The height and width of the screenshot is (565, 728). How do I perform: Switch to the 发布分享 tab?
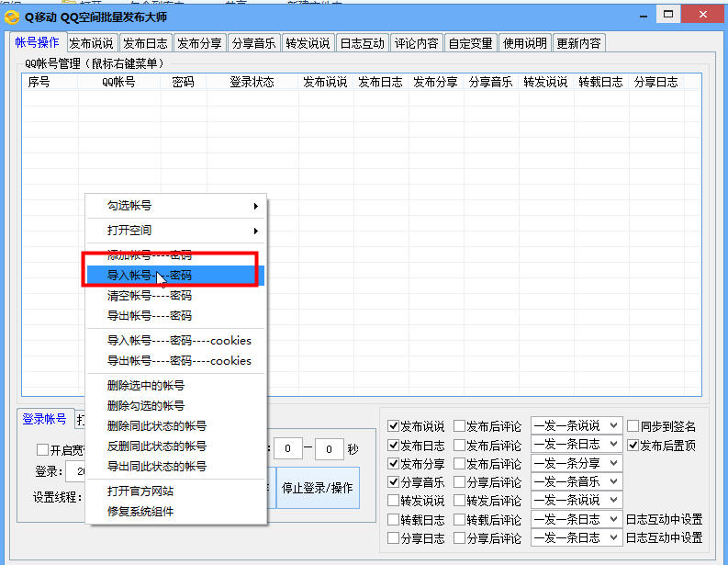click(x=199, y=43)
